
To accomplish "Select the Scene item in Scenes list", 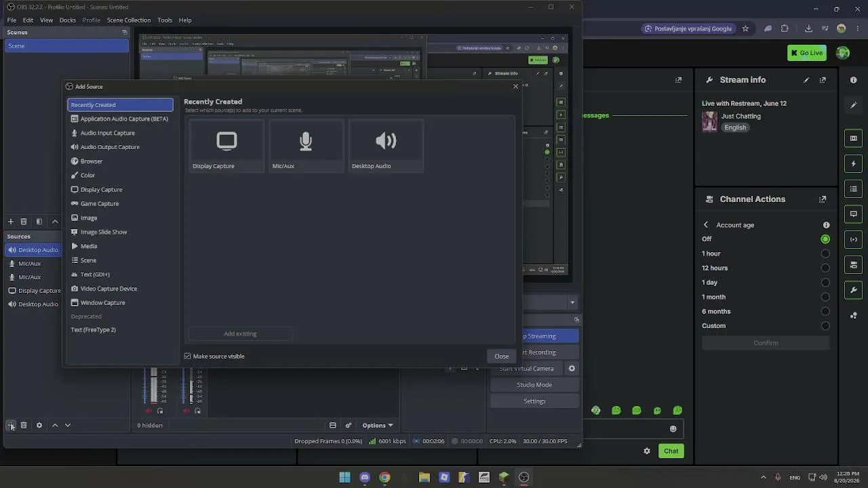I will tap(66, 46).
